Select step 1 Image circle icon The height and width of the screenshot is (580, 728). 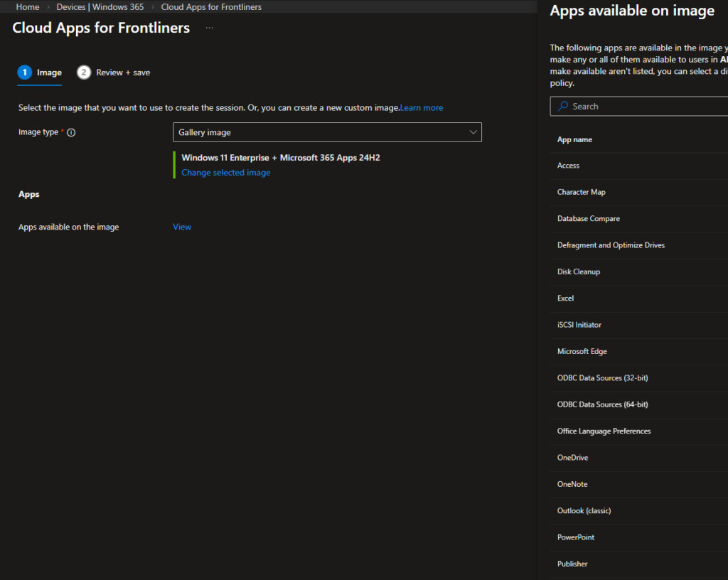[25, 72]
